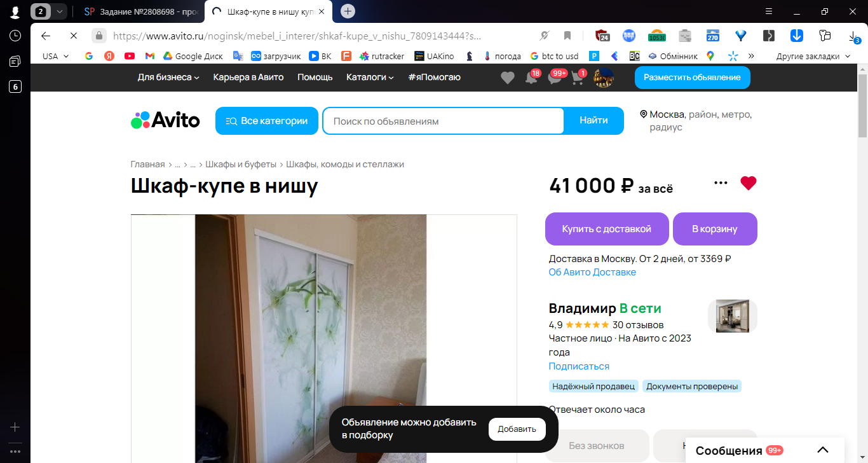This screenshot has width=868, height=463.
Task: Open the Google Maps pin bookmark
Action: [x=710, y=56]
